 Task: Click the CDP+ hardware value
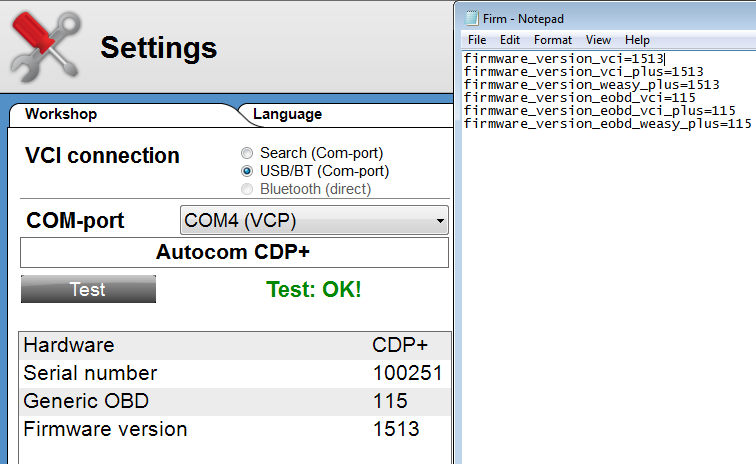click(x=400, y=345)
